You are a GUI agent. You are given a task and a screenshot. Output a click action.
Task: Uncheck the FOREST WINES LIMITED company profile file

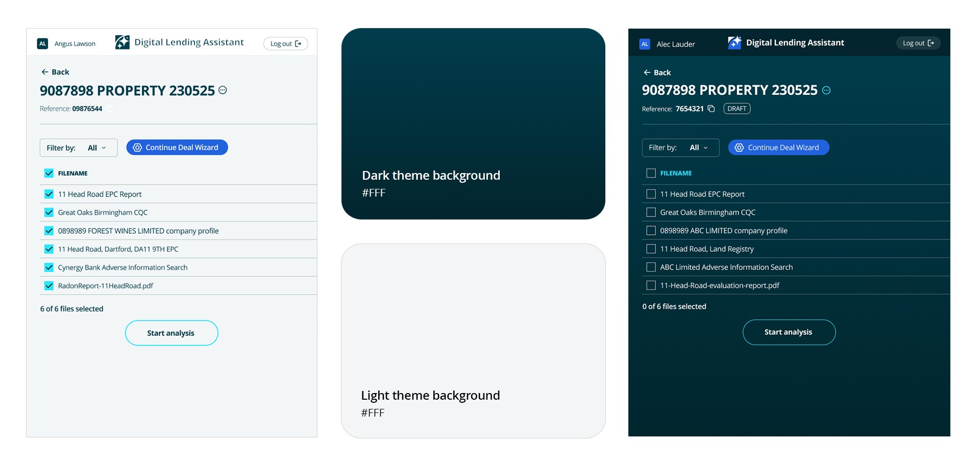point(49,231)
